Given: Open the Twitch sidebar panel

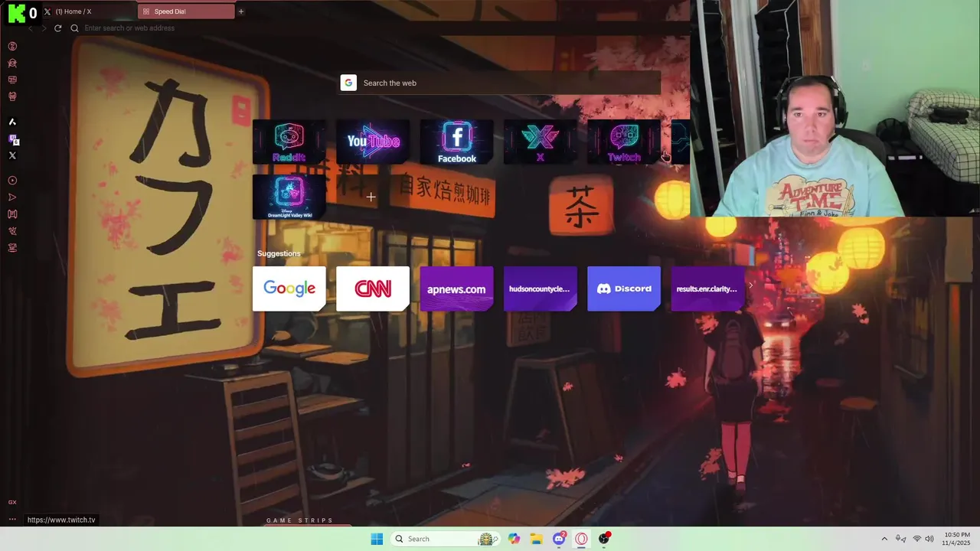Looking at the screenshot, I should (13, 139).
